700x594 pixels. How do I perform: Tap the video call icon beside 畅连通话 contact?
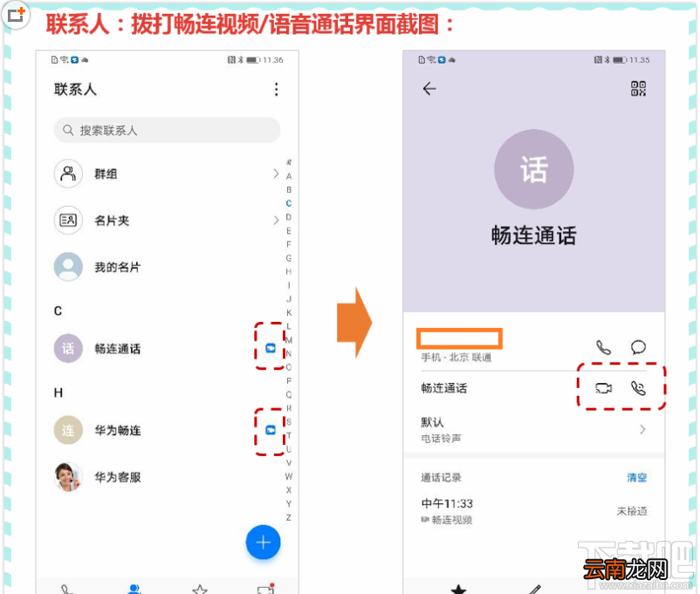[270, 348]
